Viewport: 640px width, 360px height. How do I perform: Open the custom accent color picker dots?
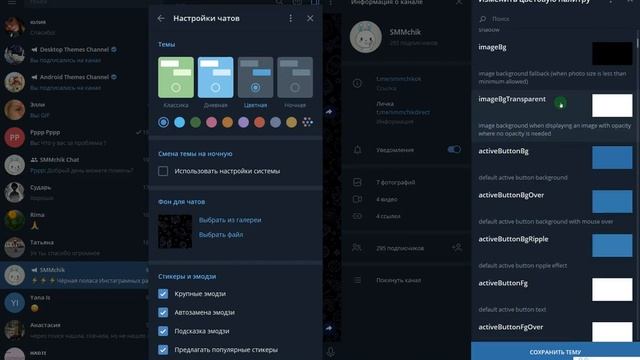307,122
